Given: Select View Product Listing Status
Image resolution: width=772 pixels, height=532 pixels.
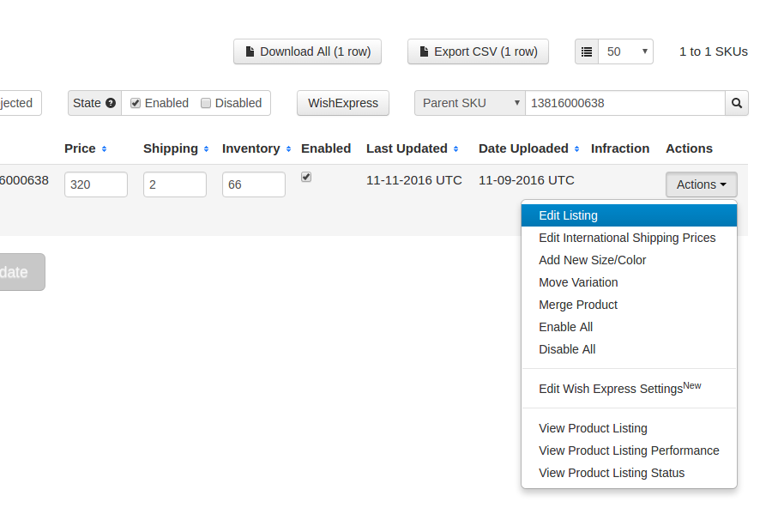Looking at the screenshot, I should click(630, 473).
